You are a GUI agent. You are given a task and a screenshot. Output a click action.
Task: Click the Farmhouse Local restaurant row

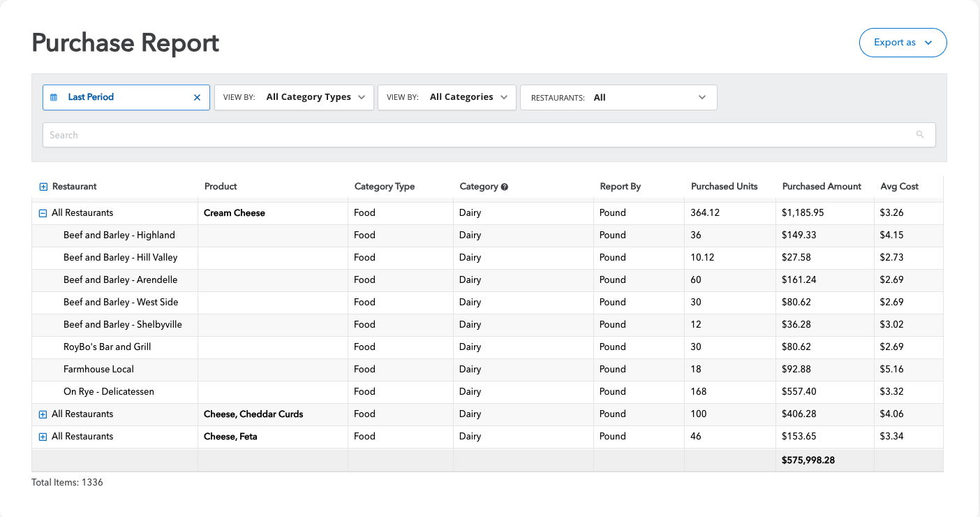tap(98, 370)
